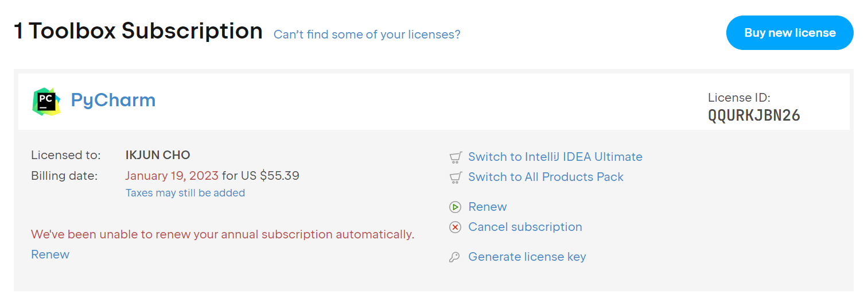
Task: Click the "Billing date:" label
Action: point(64,176)
